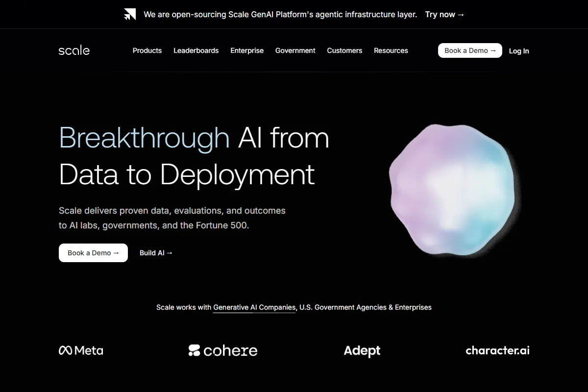Screen dimensions: 588x392
Task: Expand the Customers navigation menu
Action: click(x=344, y=50)
